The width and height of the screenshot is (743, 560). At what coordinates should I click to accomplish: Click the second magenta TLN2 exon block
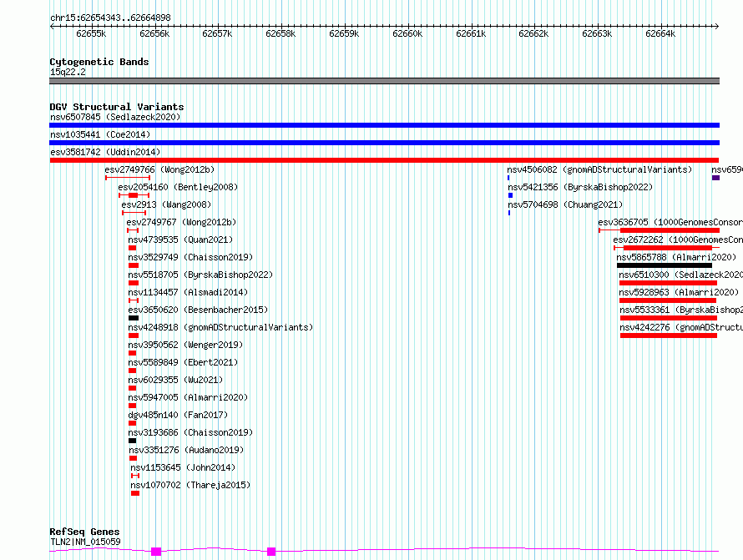click(271, 552)
